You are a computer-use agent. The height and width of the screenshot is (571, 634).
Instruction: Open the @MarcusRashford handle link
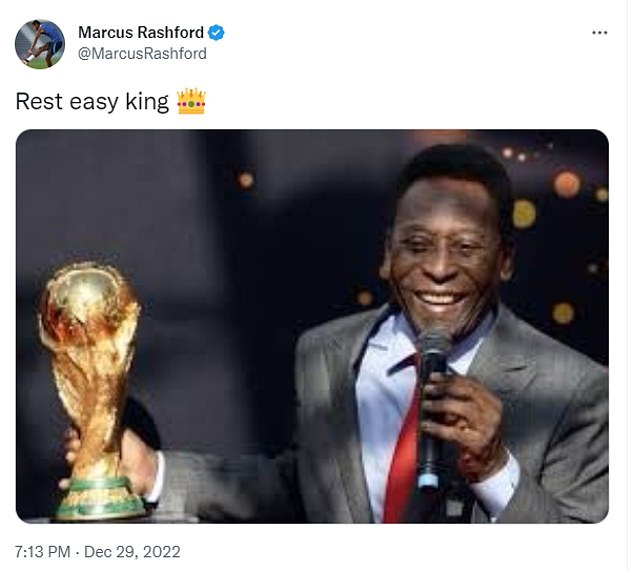click(142, 54)
